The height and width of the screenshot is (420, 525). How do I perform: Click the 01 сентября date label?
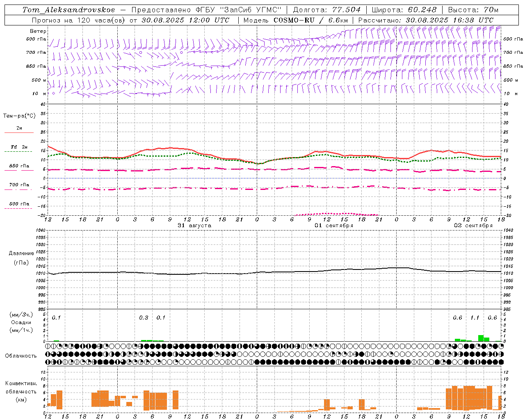(x=334, y=226)
